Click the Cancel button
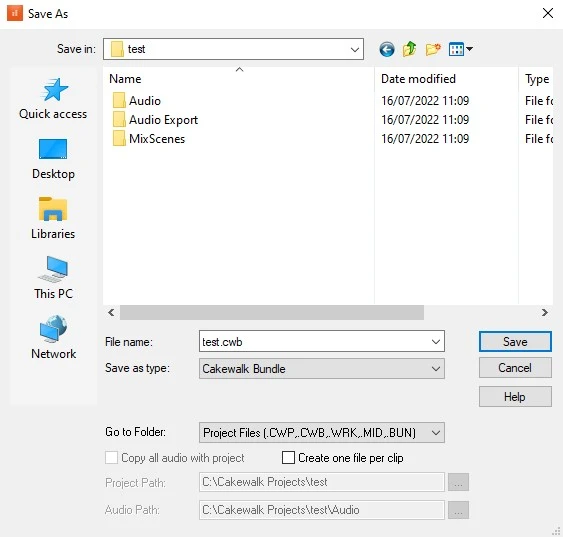This screenshot has width=563, height=537. (x=515, y=368)
